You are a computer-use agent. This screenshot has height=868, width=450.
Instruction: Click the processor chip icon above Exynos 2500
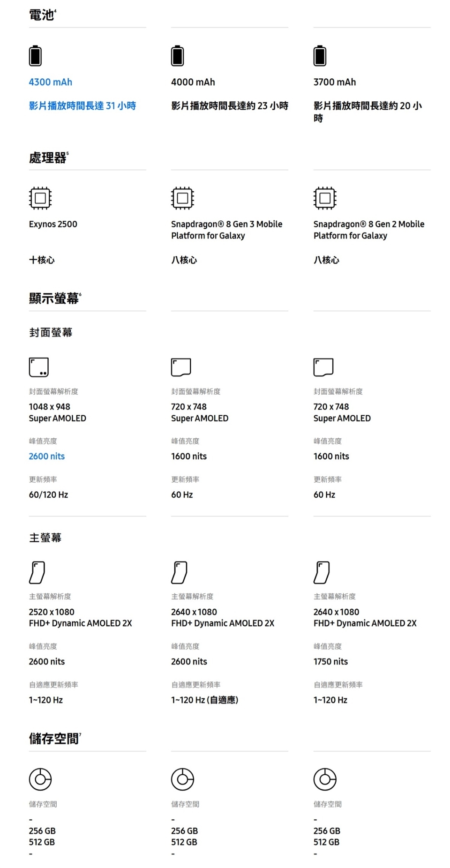click(40, 198)
